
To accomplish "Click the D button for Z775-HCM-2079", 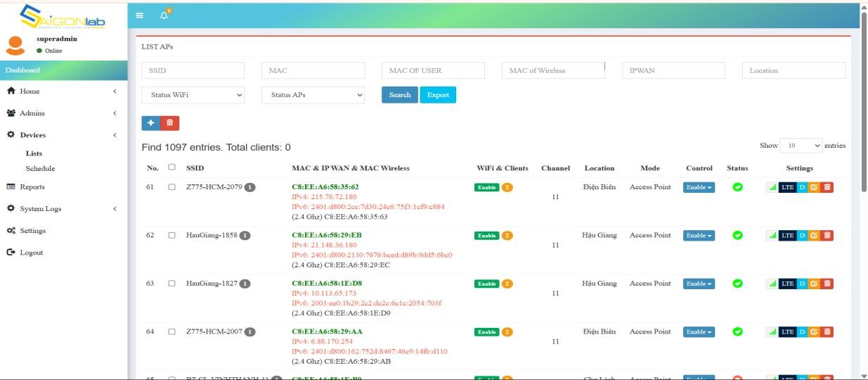I will pyautogui.click(x=802, y=187).
